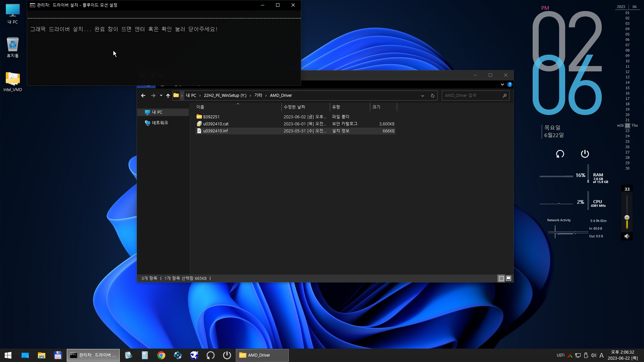Sort by 크기 column header
The image size is (644, 362).
(x=383, y=107)
